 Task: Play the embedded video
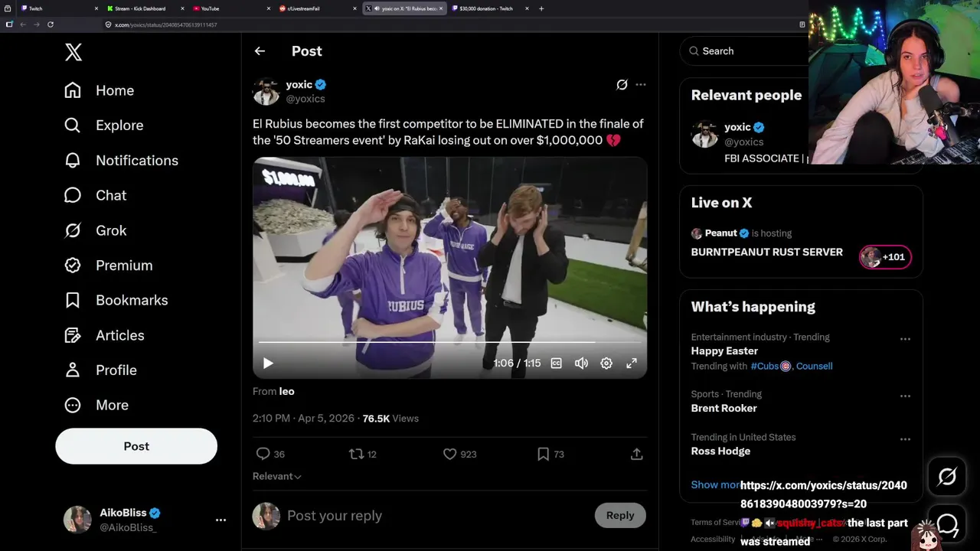(268, 364)
